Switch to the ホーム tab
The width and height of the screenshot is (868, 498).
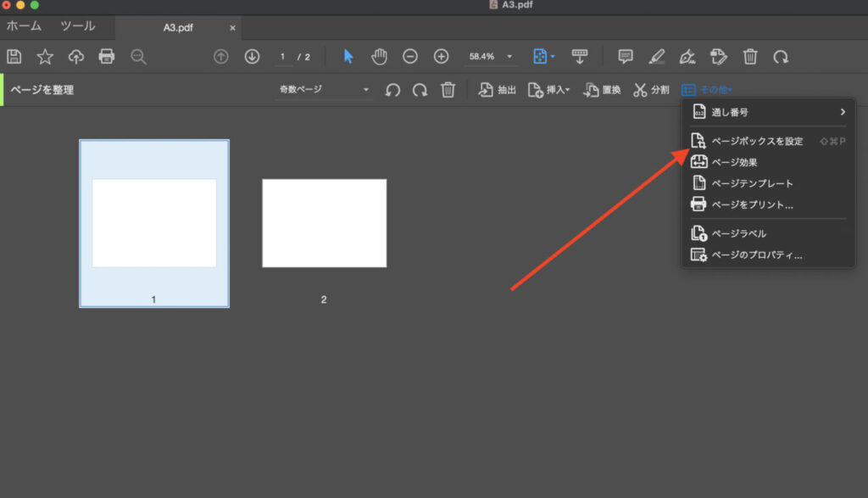click(24, 25)
